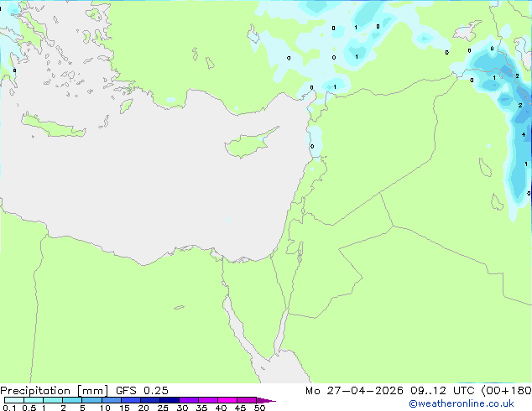Click the legend value label '25'
The image size is (532, 411).
click(x=163, y=408)
